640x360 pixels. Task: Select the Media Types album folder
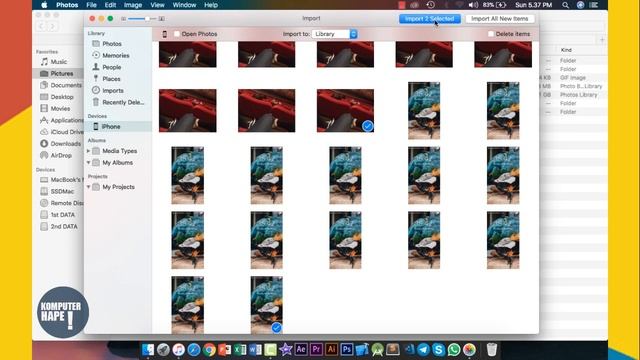(x=115, y=151)
